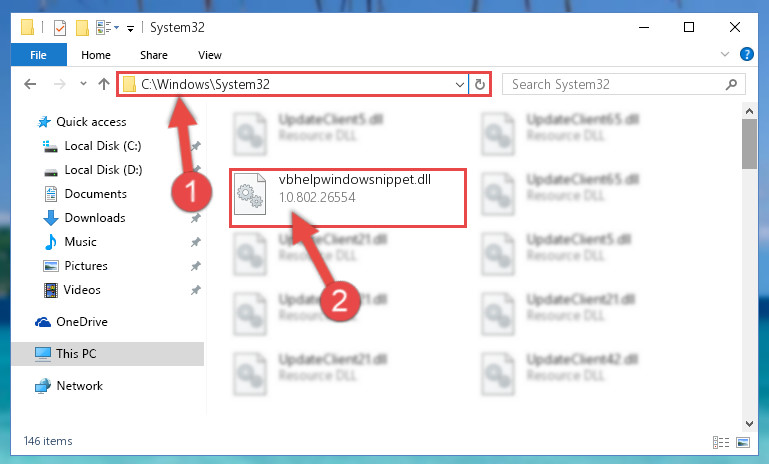Open Customize Quick Access Toolbar dropdown

click(130, 28)
